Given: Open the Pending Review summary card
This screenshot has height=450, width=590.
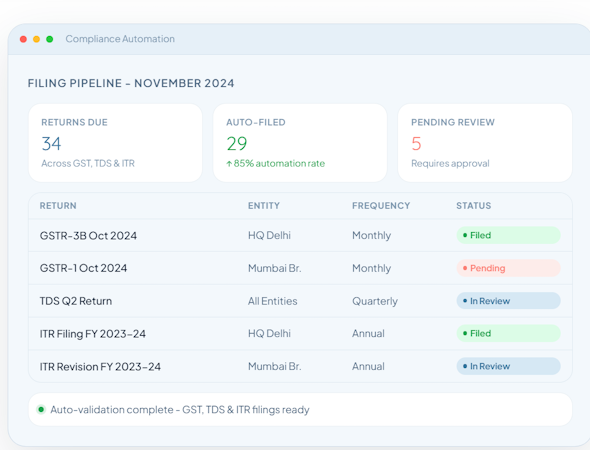Looking at the screenshot, I should (485, 143).
